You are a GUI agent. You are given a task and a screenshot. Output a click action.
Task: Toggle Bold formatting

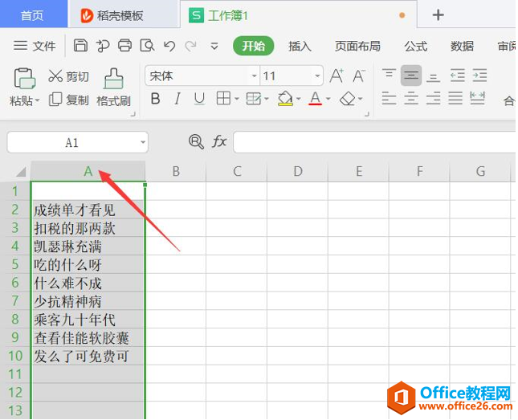[x=155, y=99]
